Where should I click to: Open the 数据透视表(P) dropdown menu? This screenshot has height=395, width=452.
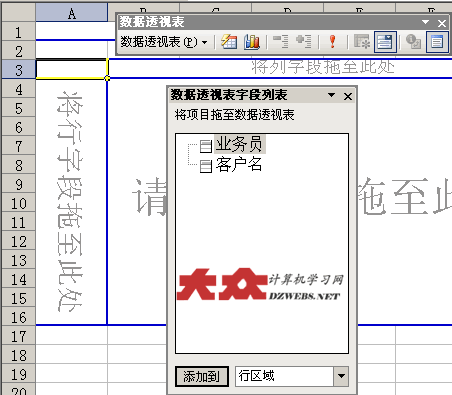coord(164,42)
